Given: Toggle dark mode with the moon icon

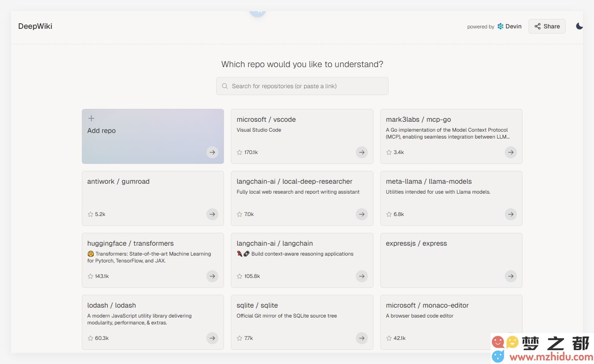Looking at the screenshot, I should pos(579,26).
